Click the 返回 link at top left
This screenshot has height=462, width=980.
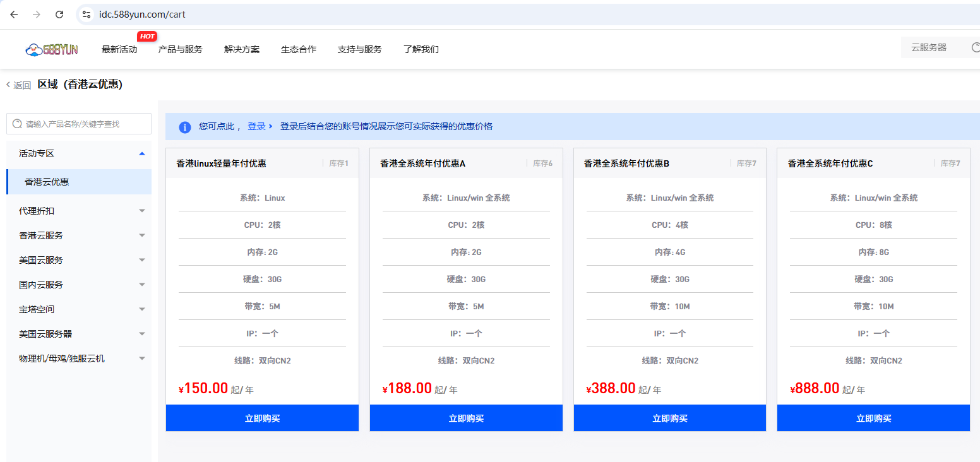21,83
